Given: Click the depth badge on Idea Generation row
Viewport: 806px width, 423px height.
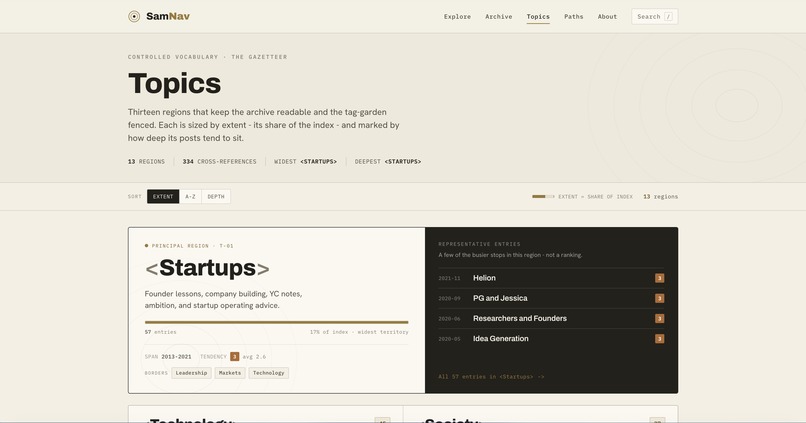Looking at the screenshot, I should (x=660, y=338).
